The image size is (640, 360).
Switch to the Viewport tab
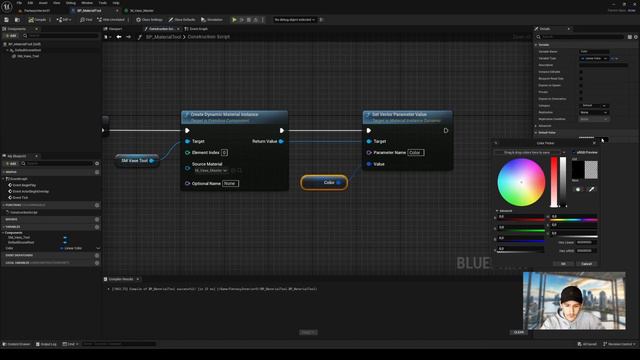pyautogui.click(x=113, y=29)
